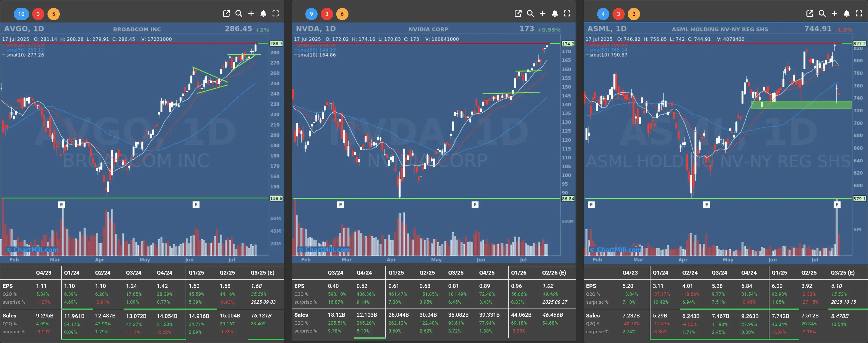Screen dimensions: 868x343
Task: Click NVDA price 173
Action: 527,29
